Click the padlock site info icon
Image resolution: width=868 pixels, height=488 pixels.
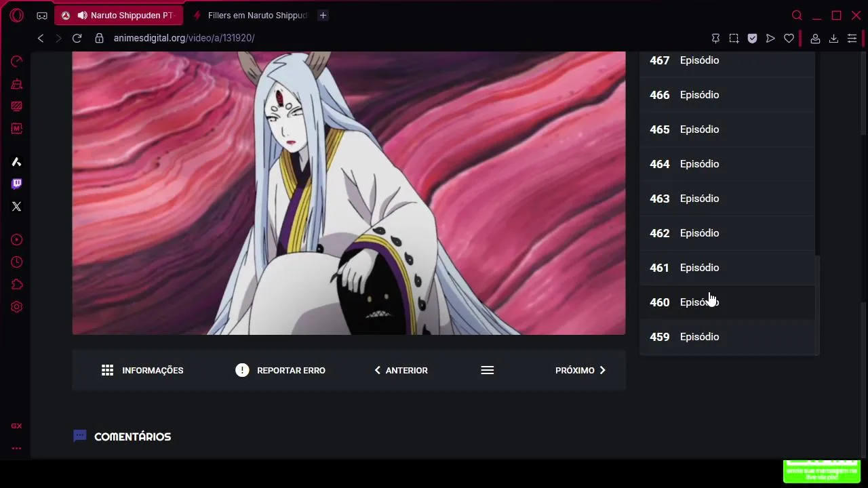[100, 39]
